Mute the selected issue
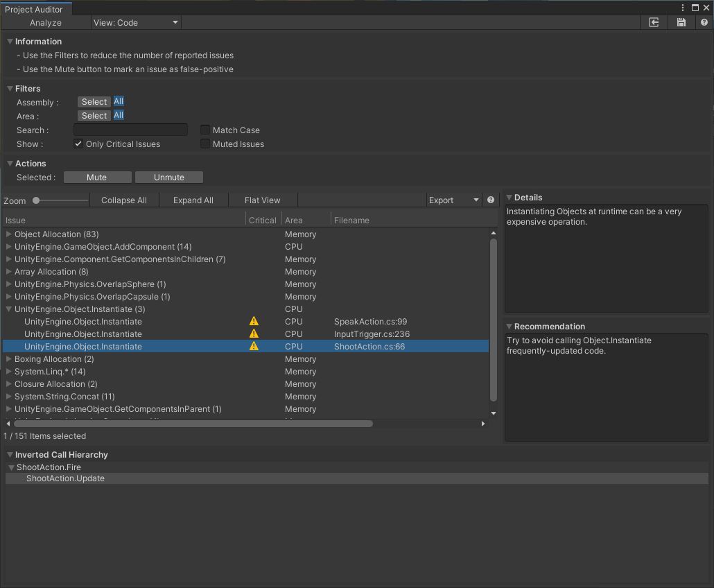Screen dimensions: 714x588 98,178
